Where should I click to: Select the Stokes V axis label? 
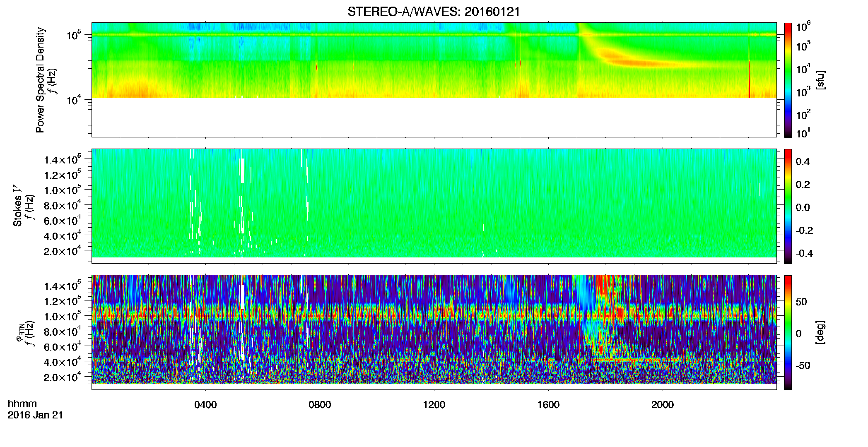click(x=17, y=206)
